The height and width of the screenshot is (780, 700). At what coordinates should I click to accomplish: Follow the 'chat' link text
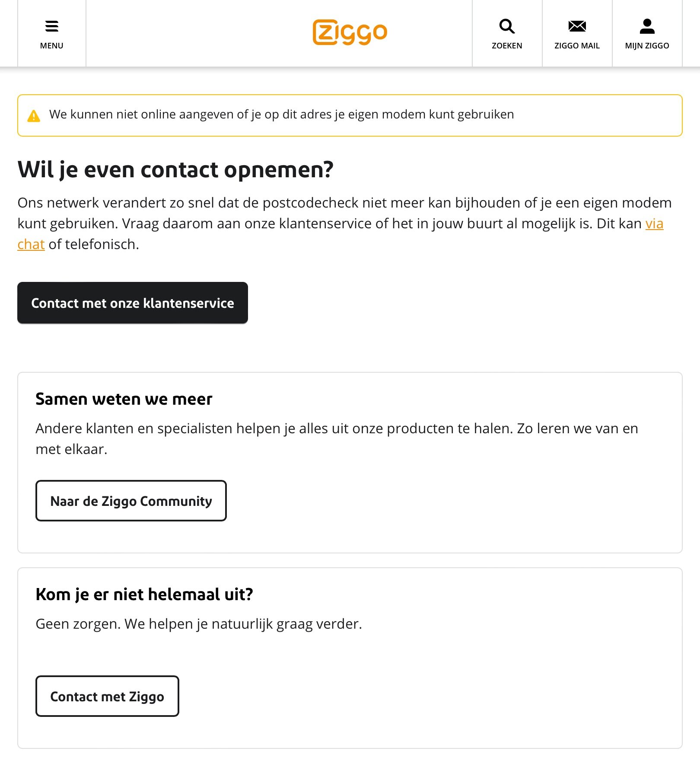31,244
